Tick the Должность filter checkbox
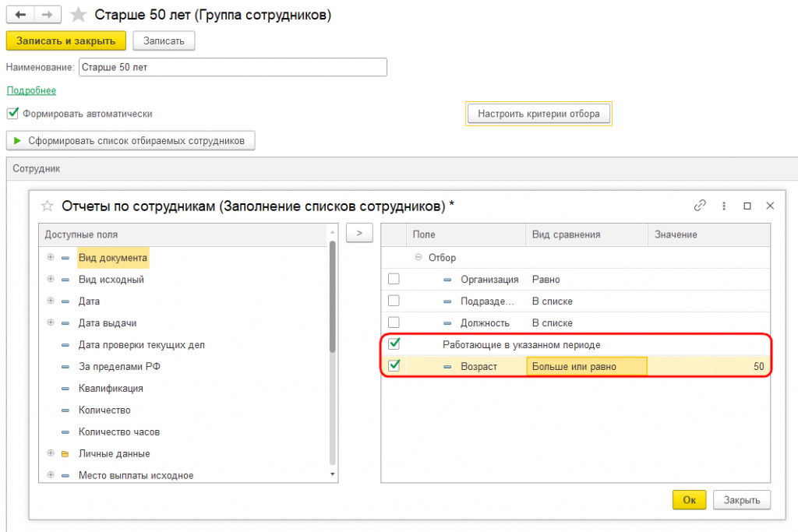 click(x=394, y=322)
